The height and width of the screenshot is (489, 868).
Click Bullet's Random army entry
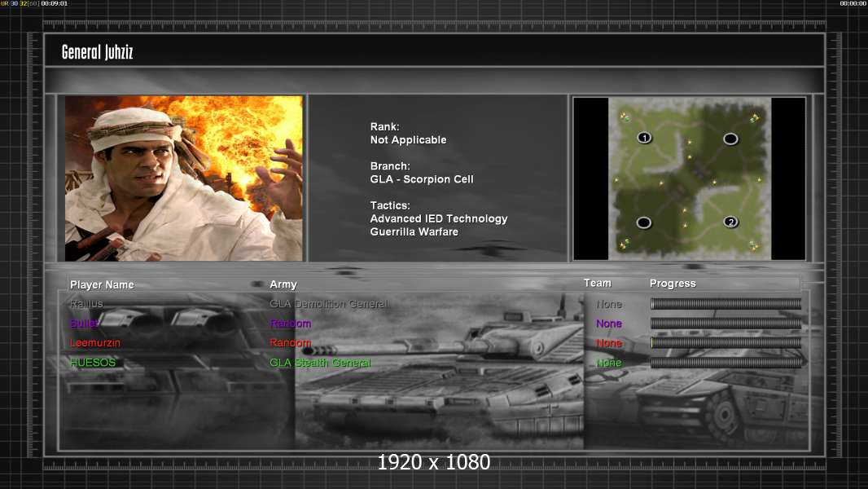click(x=291, y=324)
